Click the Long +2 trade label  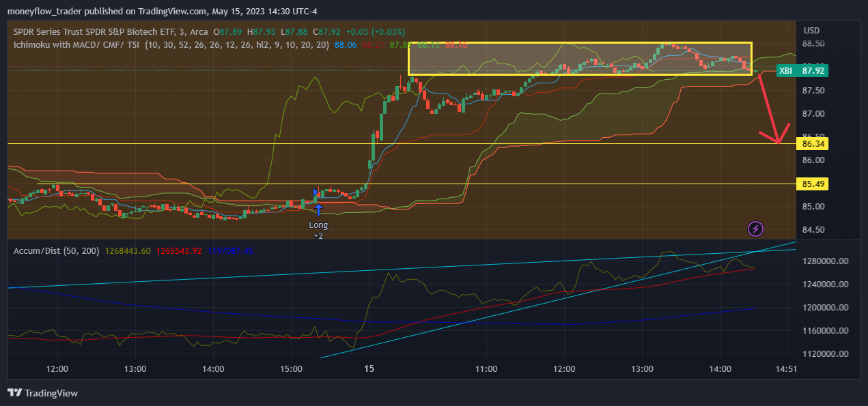[318, 230]
